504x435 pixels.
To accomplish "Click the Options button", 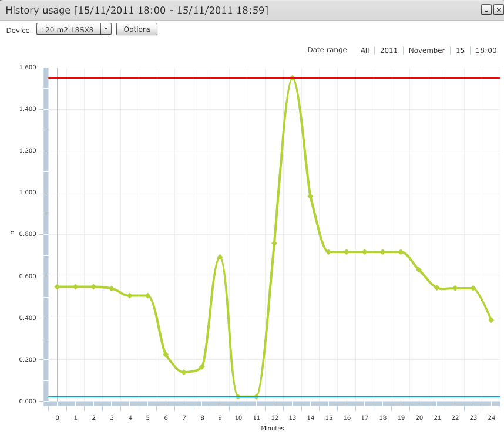I will pos(137,29).
